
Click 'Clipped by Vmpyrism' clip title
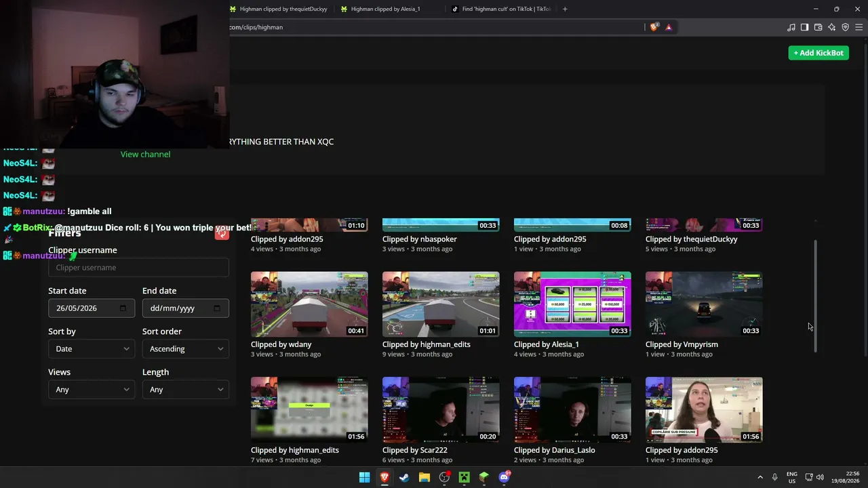(x=682, y=344)
